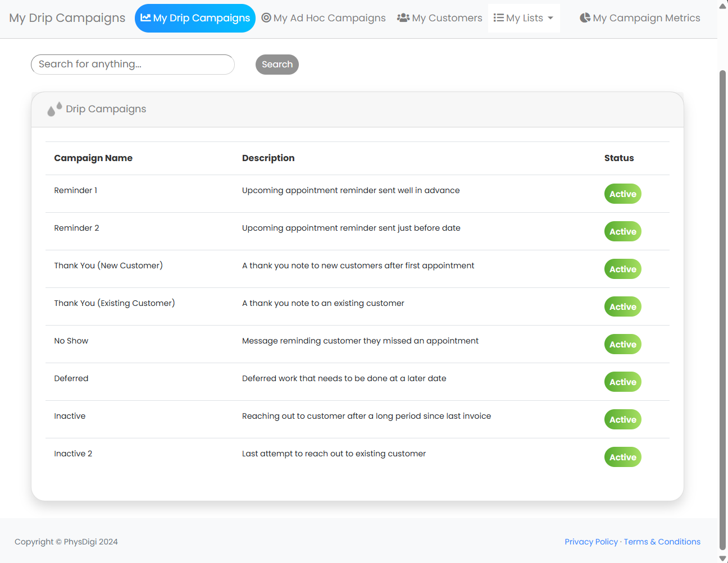Viewport: 728px width, 563px height.
Task: Click the chart icon in My Drip Campaigns tab
Action: click(x=145, y=17)
